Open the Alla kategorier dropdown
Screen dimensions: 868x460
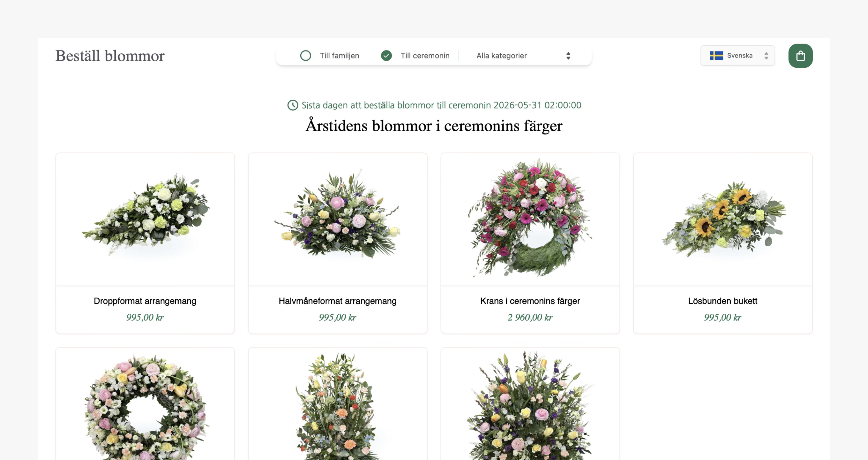click(x=523, y=56)
